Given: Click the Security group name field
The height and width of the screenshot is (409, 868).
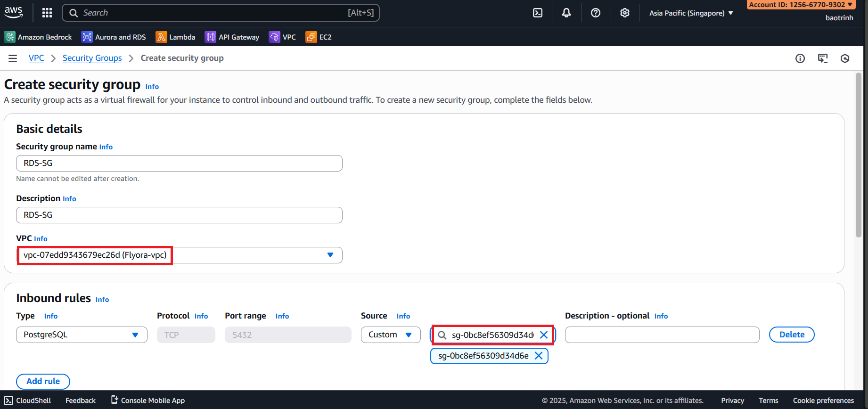Looking at the screenshot, I should (x=179, y=163).
